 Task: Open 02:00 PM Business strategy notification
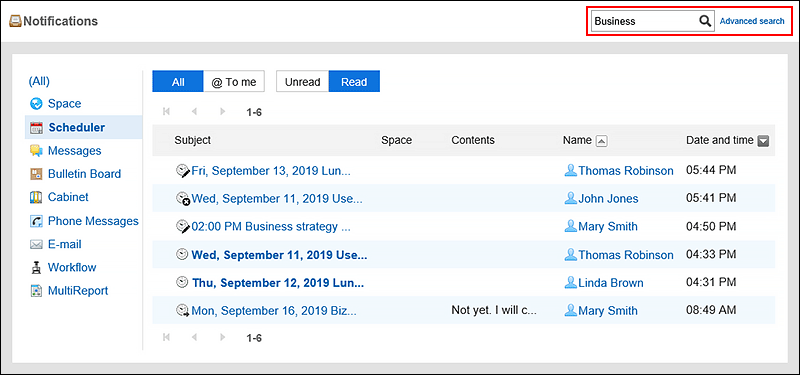tap(271, 227)
